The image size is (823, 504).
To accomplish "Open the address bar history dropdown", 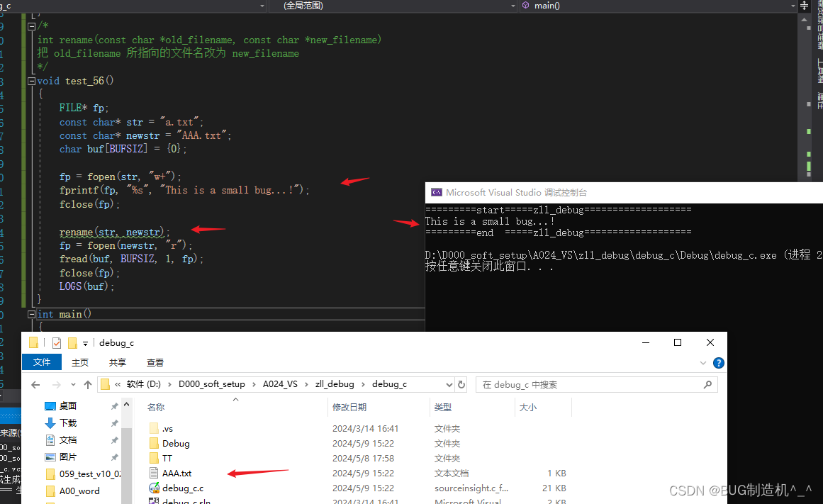I will (449, 384).
